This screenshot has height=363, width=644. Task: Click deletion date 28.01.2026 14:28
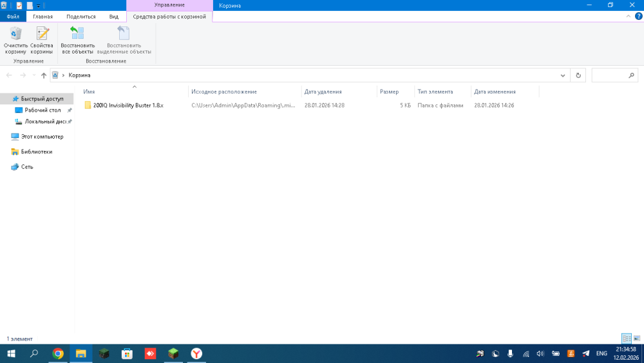coord(325,105)
